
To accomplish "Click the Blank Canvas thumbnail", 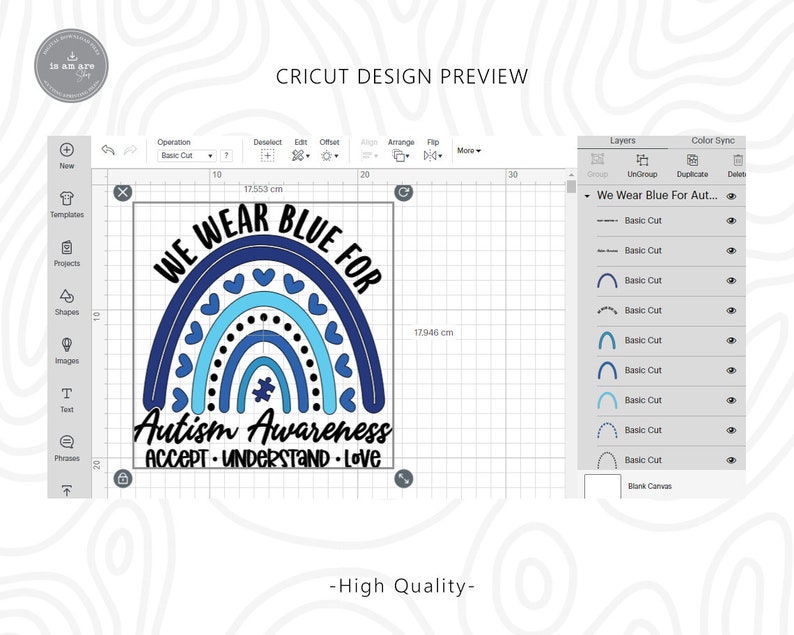I will pyautogui.click(x=603, y=486).
